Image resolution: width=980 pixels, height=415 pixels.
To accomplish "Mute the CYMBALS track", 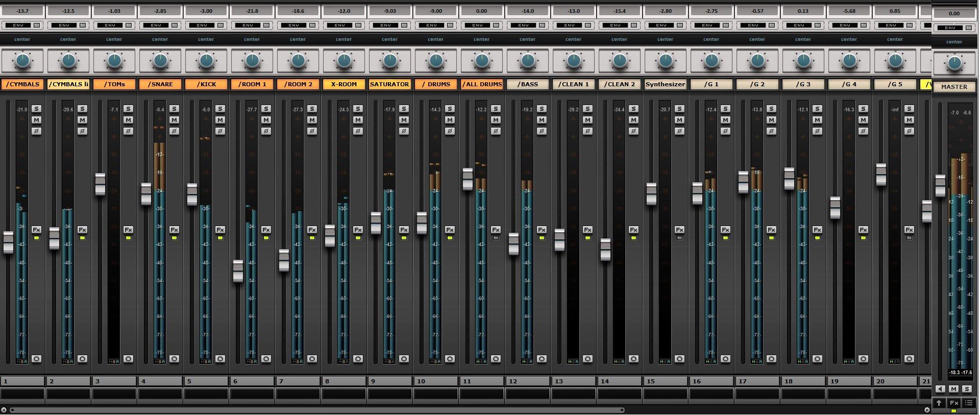I will point(36,120).
